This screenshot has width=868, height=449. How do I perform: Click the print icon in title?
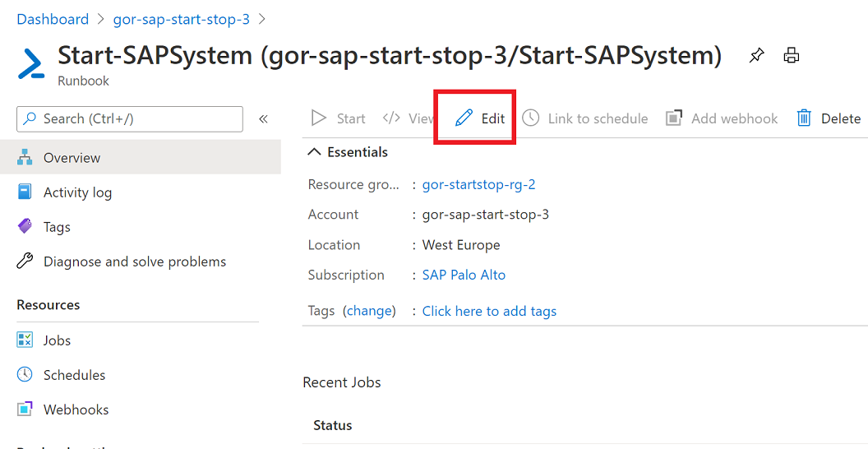792,55
